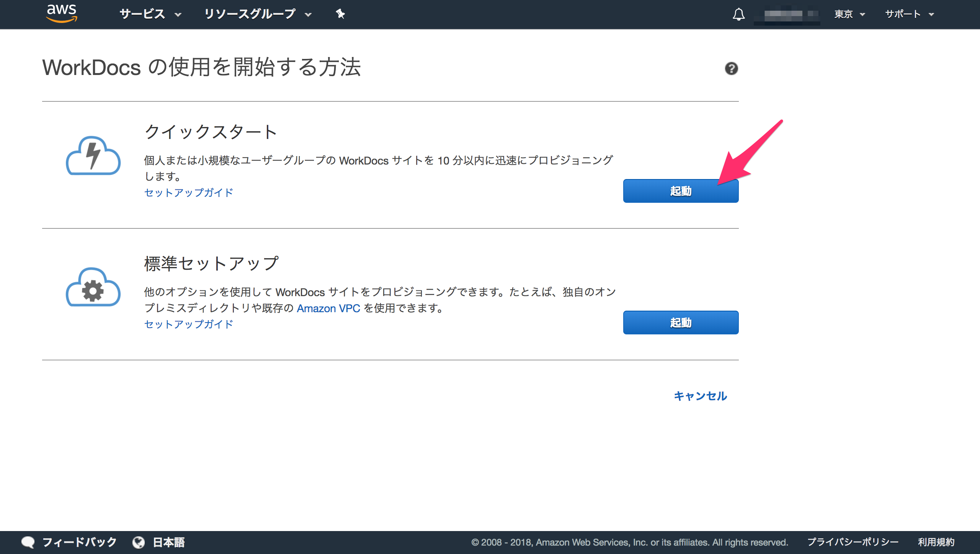Screen dimensions: 980x554
Task: Click the AWS logo to go home
Action: [x=62, y=14]
